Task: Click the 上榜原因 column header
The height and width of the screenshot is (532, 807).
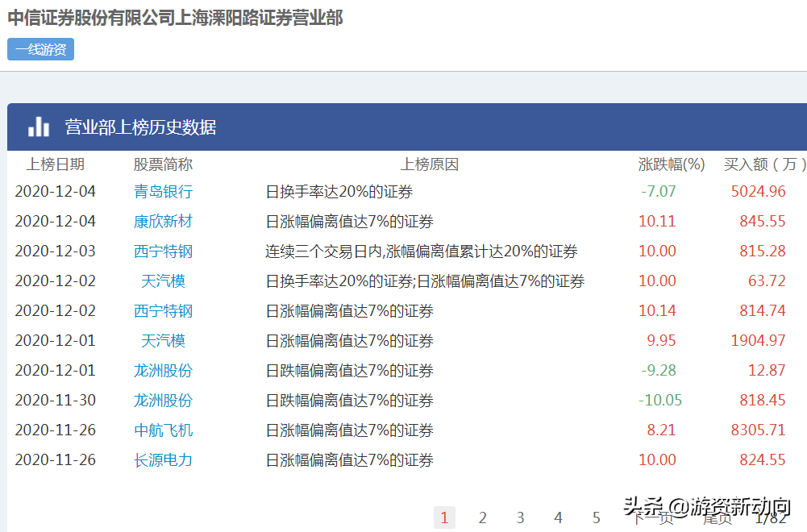Action: pos(430,164)
